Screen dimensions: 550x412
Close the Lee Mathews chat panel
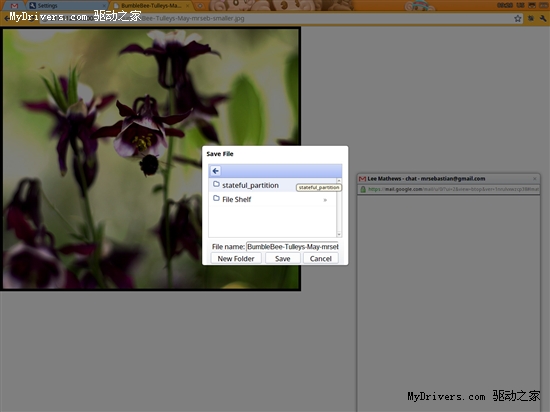point(535,179)
